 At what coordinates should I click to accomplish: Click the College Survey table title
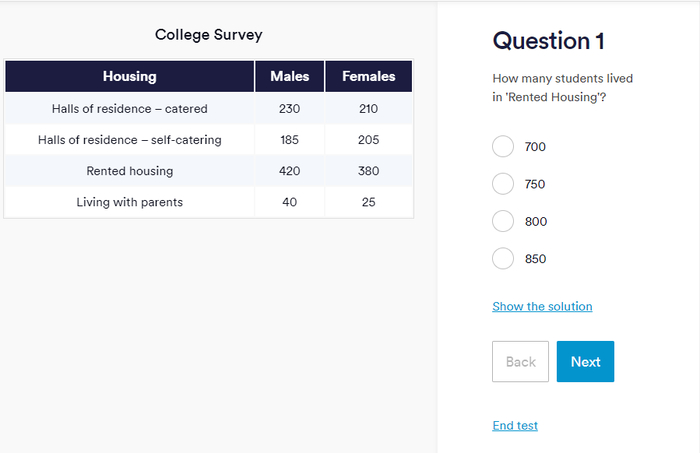[x=208, y=35]
